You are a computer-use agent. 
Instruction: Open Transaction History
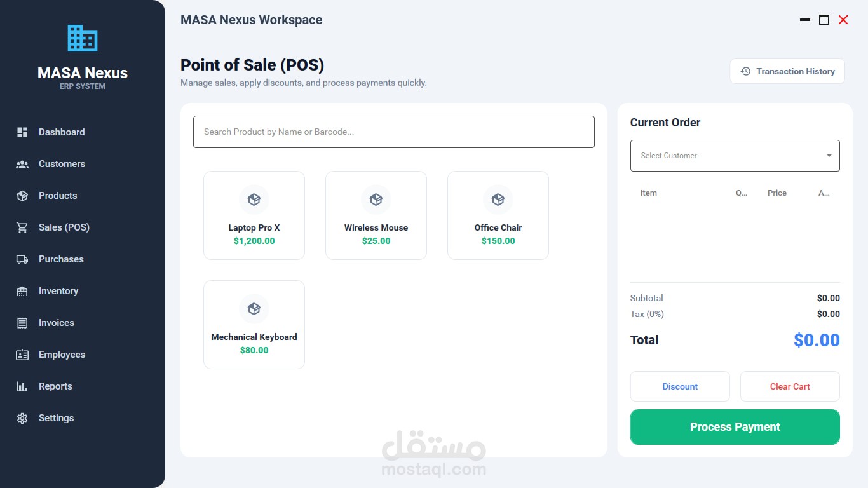pos(787,71)
